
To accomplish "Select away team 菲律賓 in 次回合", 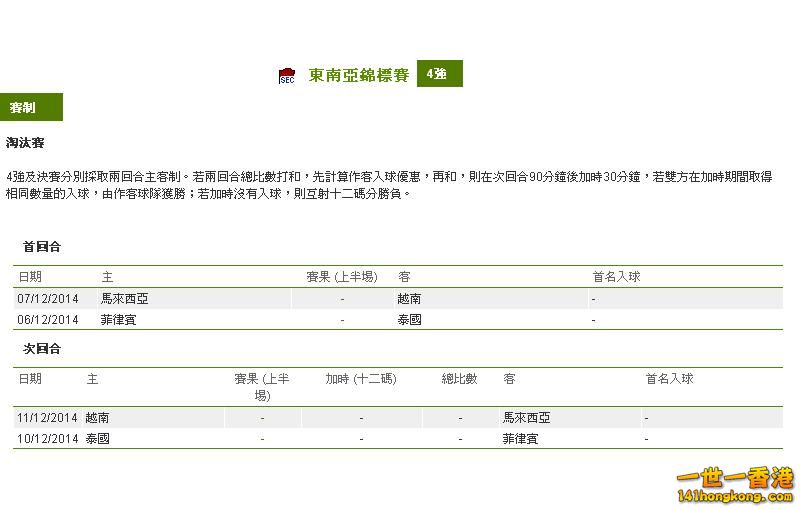I will pyautogui.click(x=521, y=439).
